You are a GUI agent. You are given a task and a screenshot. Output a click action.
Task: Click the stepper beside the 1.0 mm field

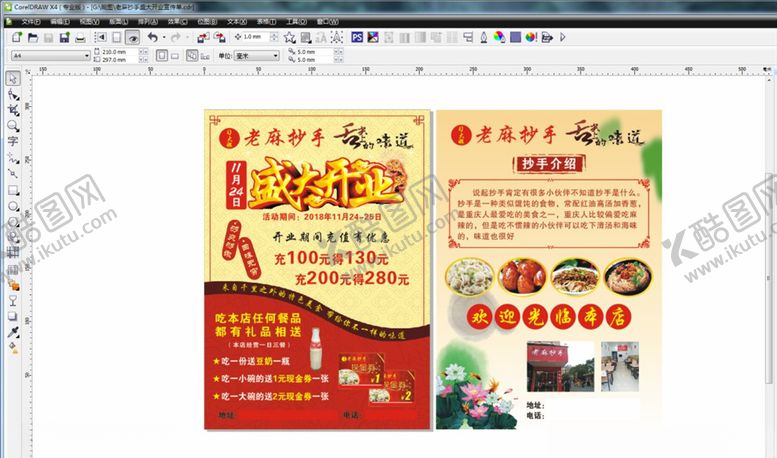click(274, 37)
